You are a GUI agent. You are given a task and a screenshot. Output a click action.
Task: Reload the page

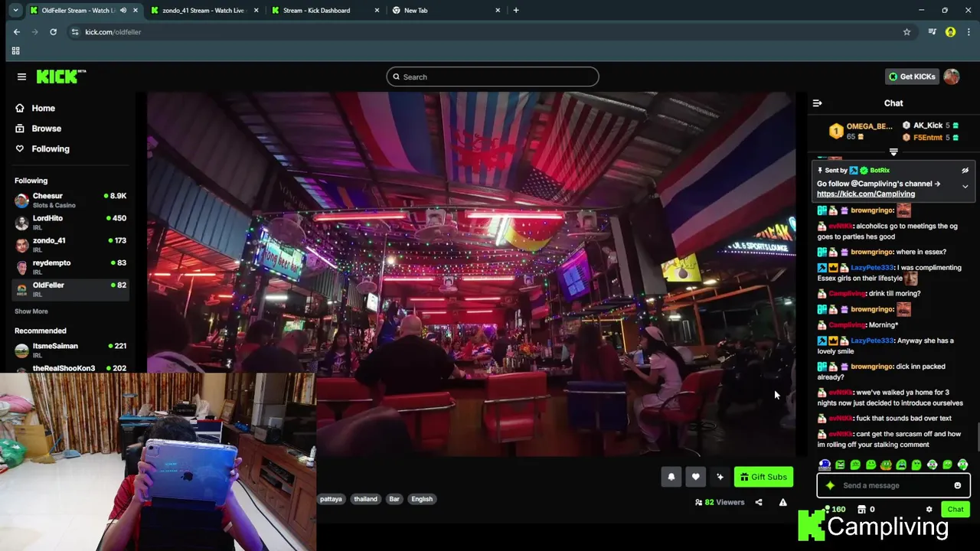pos(53,31)
